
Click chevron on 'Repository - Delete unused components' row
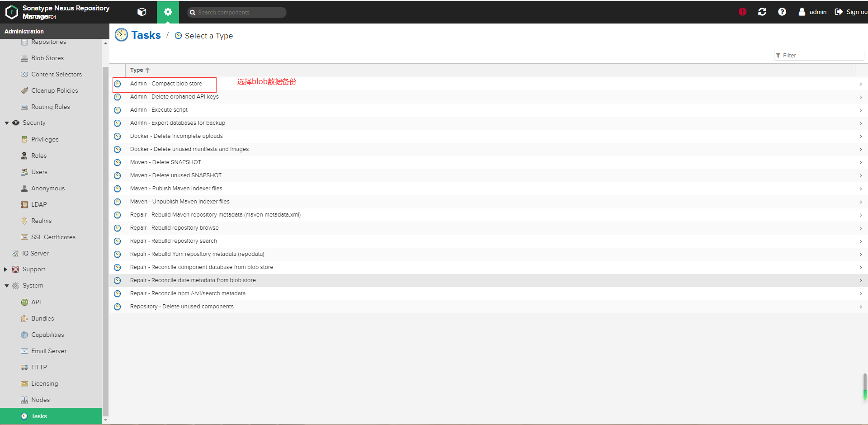(860, 307)
